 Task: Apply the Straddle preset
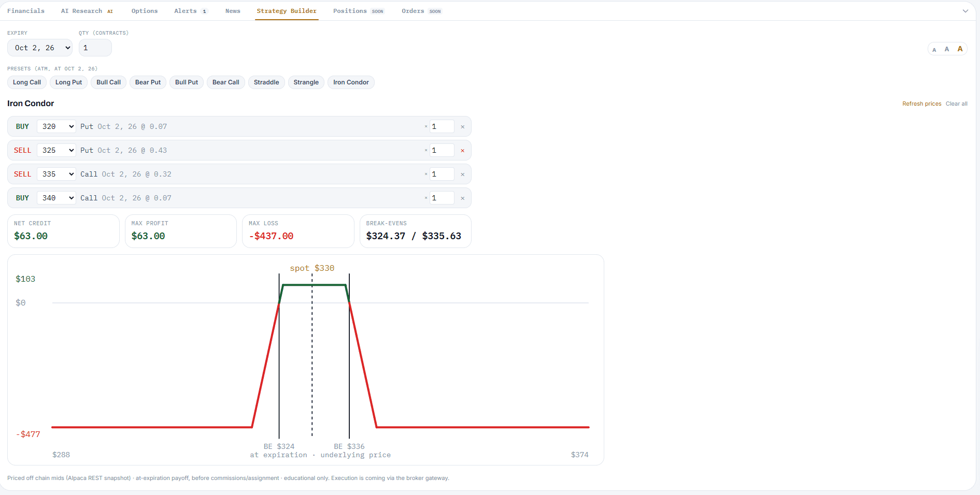coord(266,82)
